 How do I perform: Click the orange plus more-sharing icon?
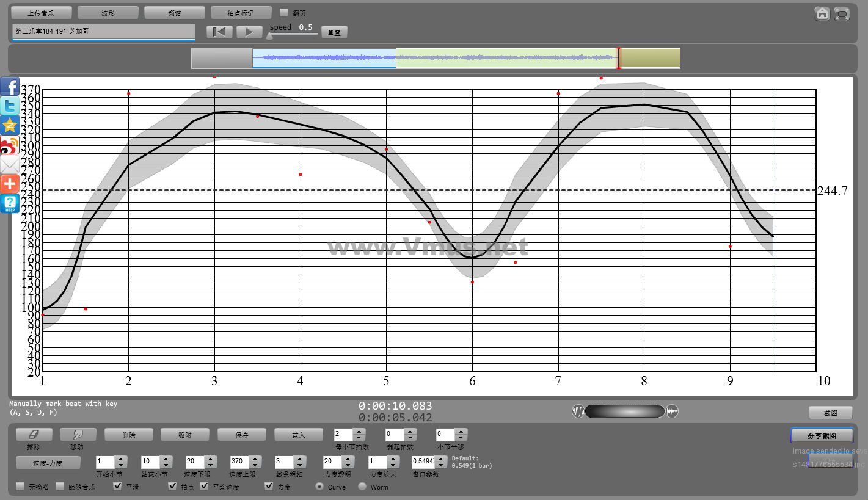(10, 184)
